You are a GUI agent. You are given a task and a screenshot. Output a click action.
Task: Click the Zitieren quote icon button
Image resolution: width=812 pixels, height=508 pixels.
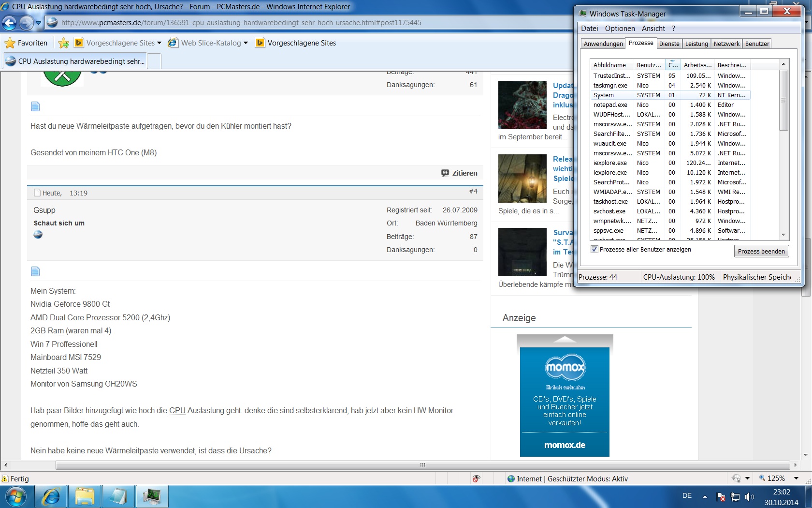point(459,173)
